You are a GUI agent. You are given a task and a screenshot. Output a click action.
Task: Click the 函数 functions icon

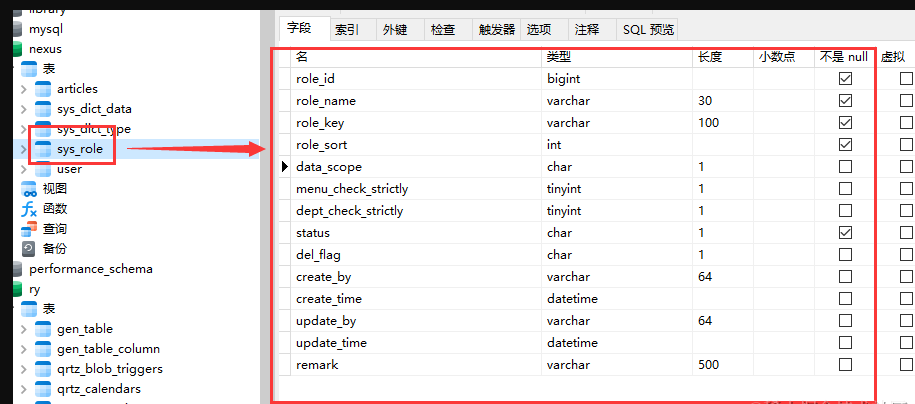tap(29, 209)
